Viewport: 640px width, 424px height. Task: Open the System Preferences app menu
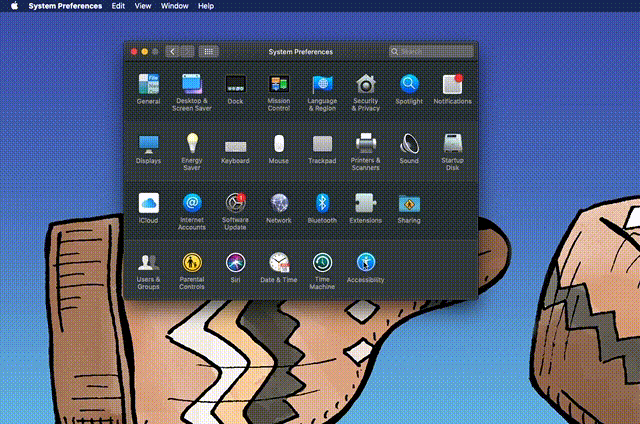tap(65, 6)
